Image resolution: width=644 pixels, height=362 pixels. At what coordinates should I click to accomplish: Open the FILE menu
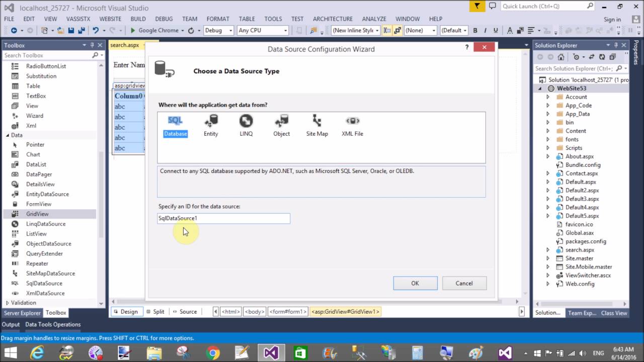click(x=9, y=19)
